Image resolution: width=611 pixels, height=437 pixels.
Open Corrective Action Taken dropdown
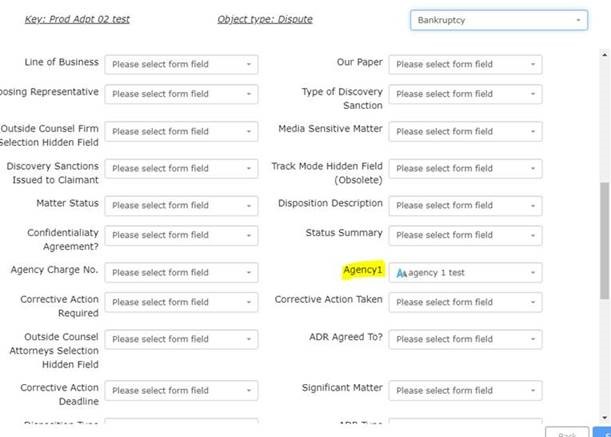coord(466,302)
